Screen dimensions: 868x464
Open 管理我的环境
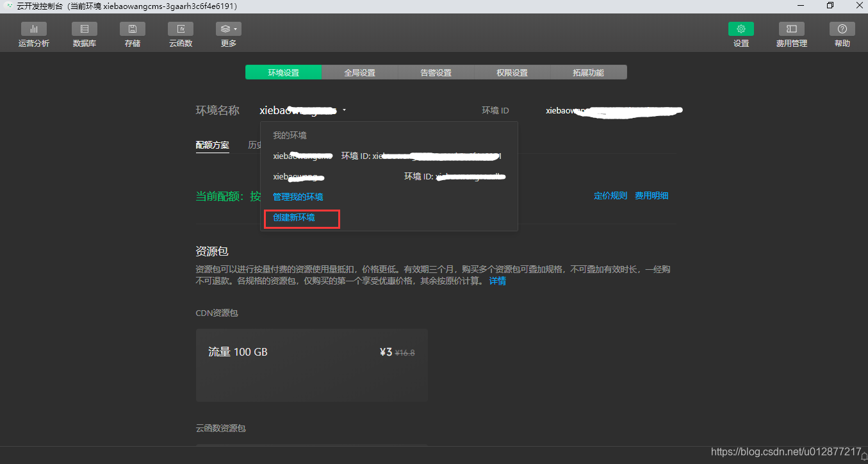(298, 197)
